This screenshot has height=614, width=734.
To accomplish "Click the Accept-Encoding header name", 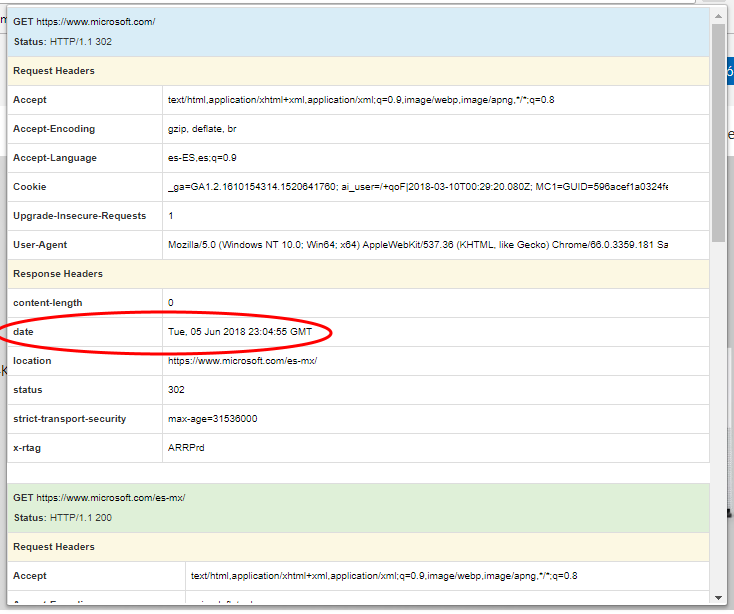I will (54, 129).
